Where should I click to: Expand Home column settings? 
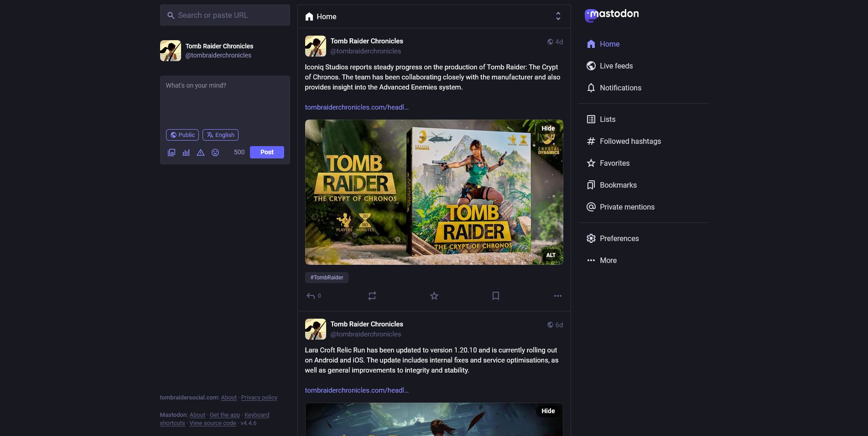558,16
